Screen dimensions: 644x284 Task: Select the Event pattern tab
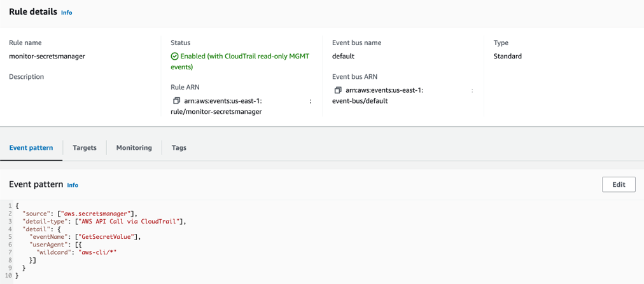(31, 147)
